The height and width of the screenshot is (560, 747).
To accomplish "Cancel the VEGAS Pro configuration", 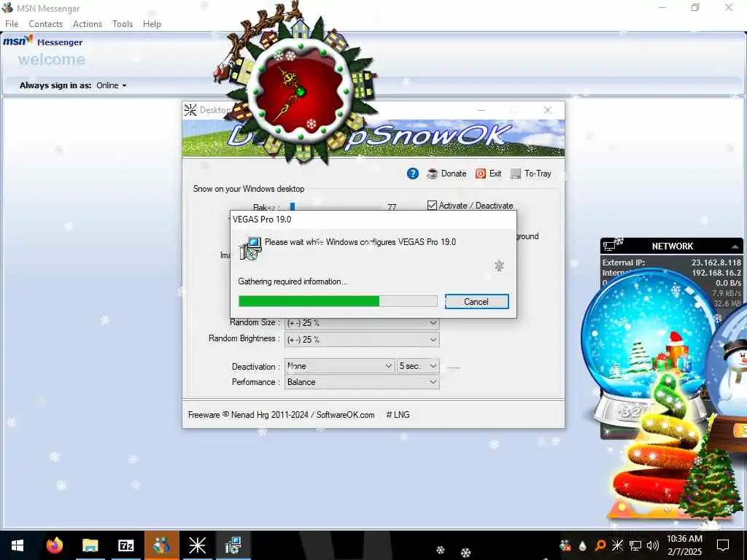I will pyautogui.click(x=476, y=301).
